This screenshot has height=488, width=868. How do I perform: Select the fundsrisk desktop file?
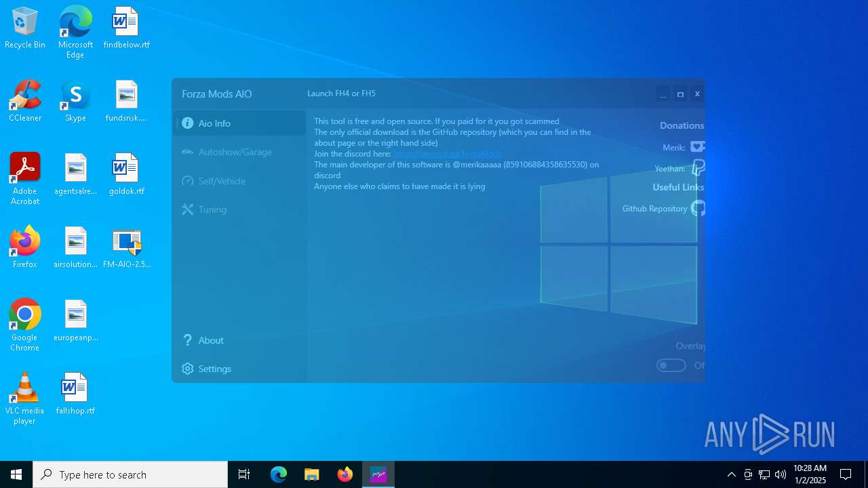tap(126, 102)
